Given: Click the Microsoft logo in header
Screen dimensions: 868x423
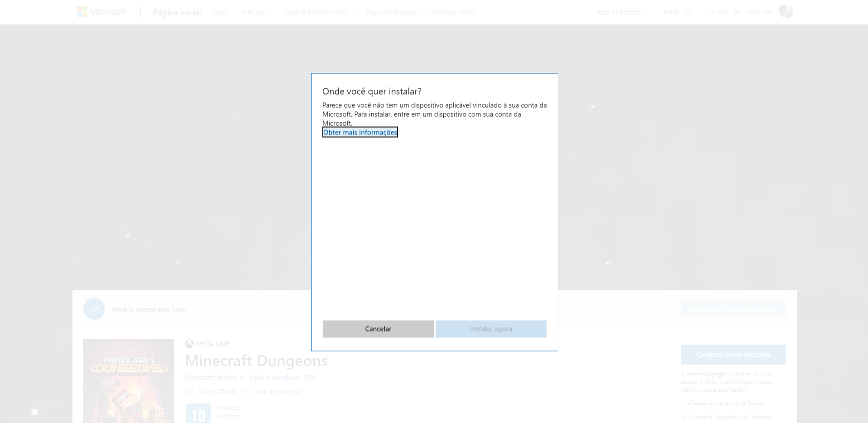Looking at the screenshot, I should 101,12.
